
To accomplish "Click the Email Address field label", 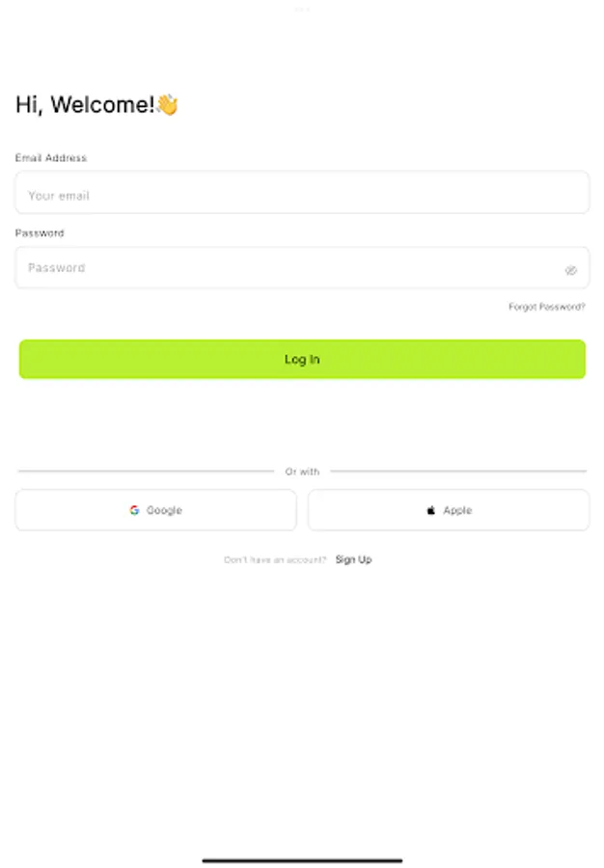I will tap(50, 157).
